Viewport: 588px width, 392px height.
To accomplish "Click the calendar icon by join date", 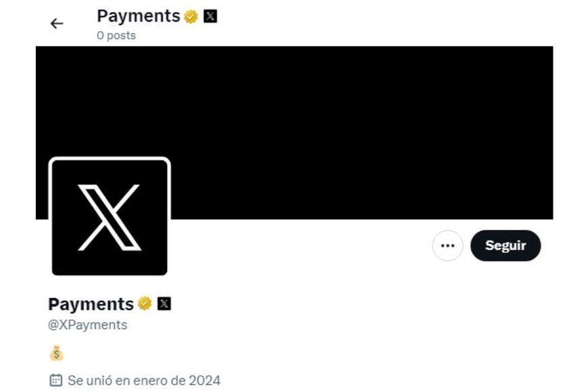I will point(56,380).
